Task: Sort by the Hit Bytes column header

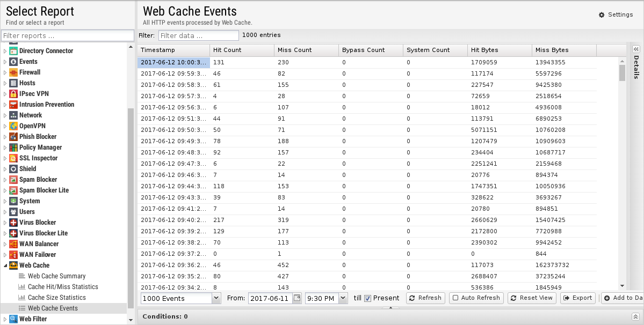Action: click(x=500, y=50)
